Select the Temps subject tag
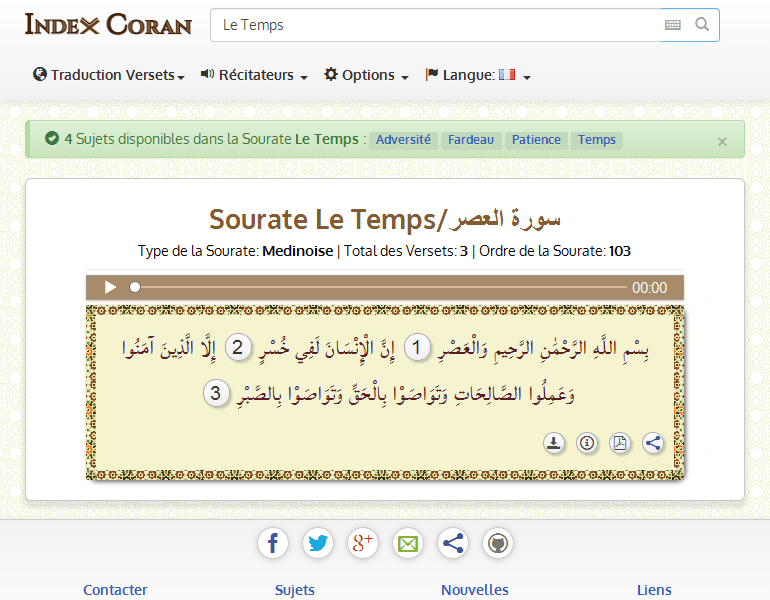 click(597, 140)
